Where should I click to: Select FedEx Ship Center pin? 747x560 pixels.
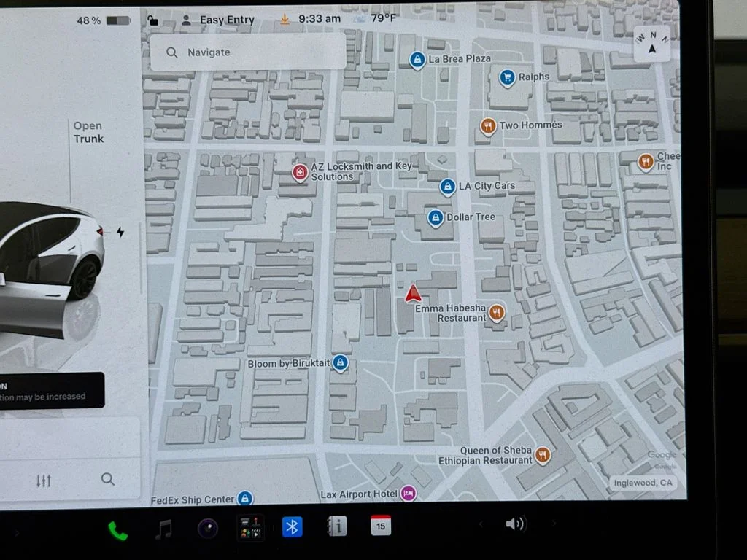pyautogui.click(x=245, y=499)
